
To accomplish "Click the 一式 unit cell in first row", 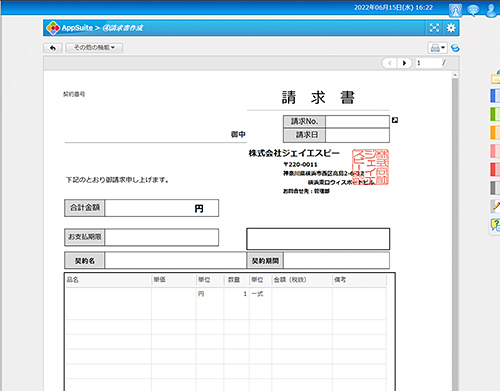I will (261, 303).
